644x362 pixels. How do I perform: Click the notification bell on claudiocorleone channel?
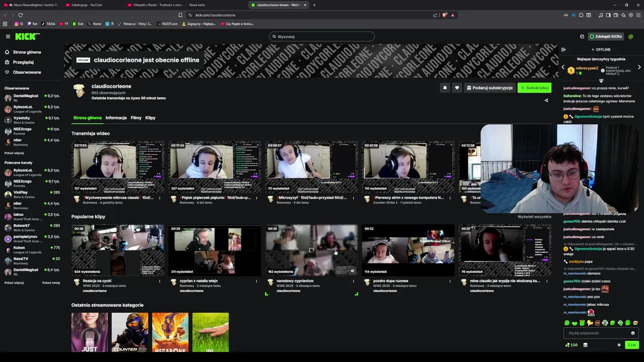(445, 87)
